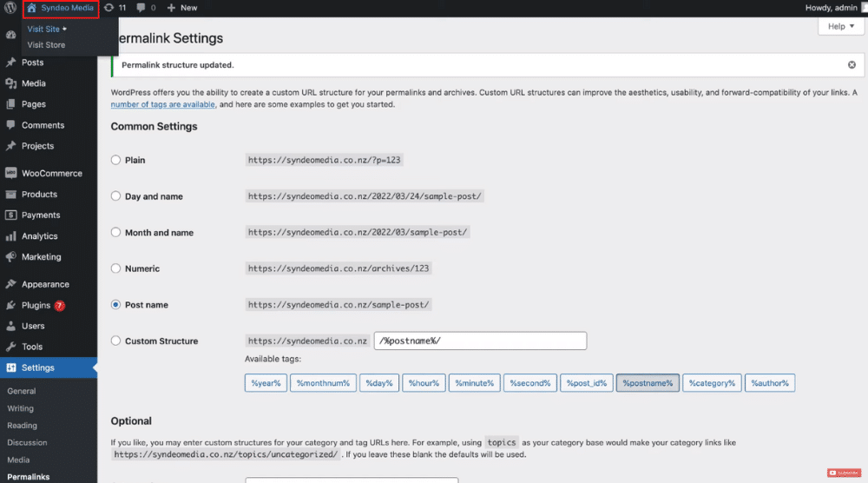
Task: Open the number of tags are available link
Action: pos(163,104)
